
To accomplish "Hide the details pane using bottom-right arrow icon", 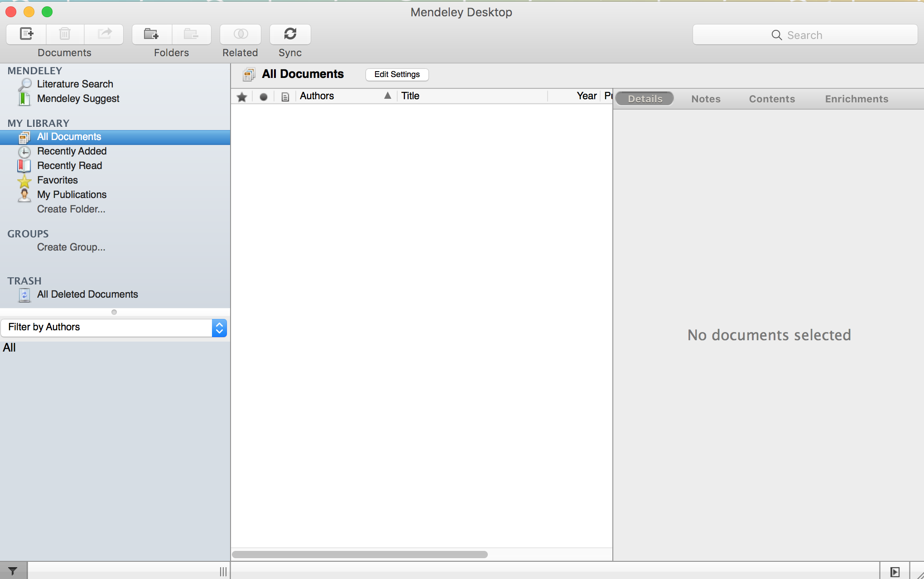I will [895, 572].
